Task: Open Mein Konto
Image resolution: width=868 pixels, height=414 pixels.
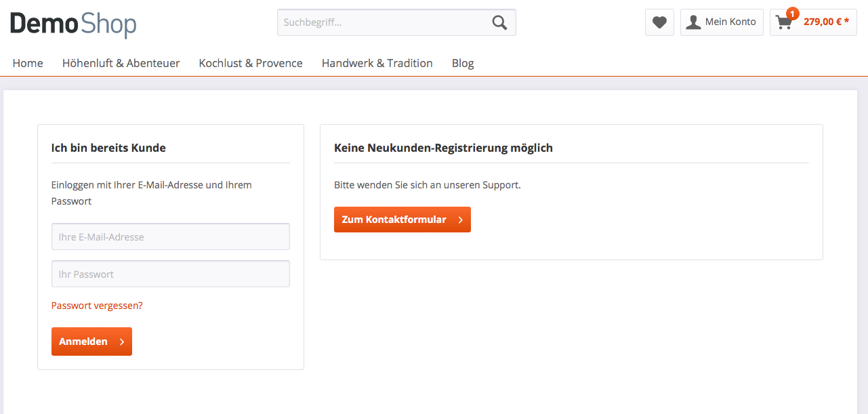Action: pos(730,22)
